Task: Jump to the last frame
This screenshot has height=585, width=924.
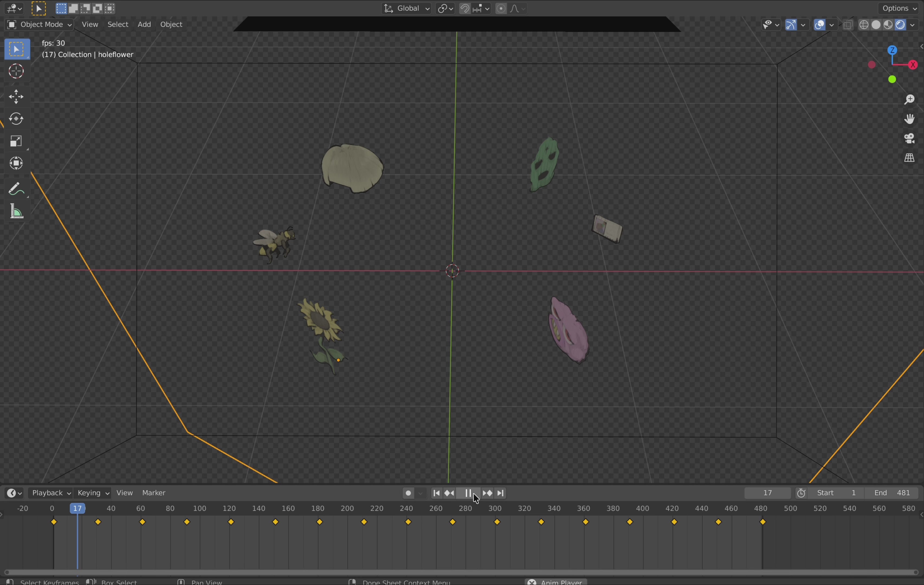Action: (501, 493)
